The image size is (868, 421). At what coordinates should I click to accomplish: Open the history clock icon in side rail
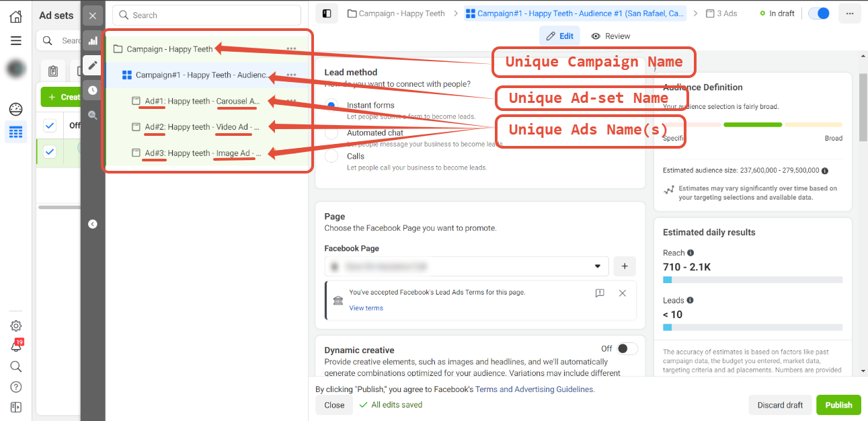[x=93, y=90]
